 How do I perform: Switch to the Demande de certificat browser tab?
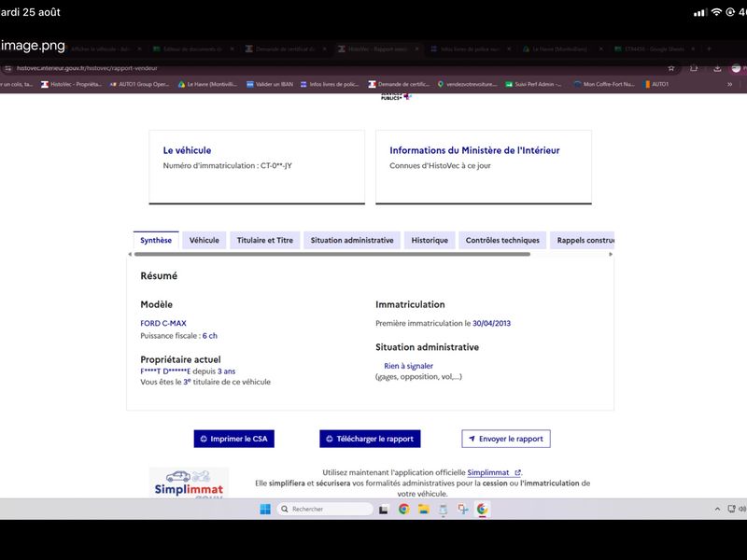pyautogui.click(x=286, y=49)
